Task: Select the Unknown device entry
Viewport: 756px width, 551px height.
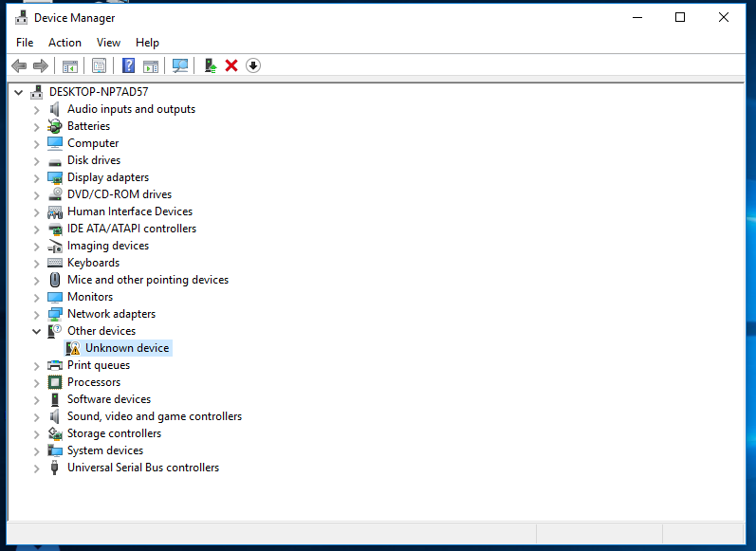Action: (127, 348)
